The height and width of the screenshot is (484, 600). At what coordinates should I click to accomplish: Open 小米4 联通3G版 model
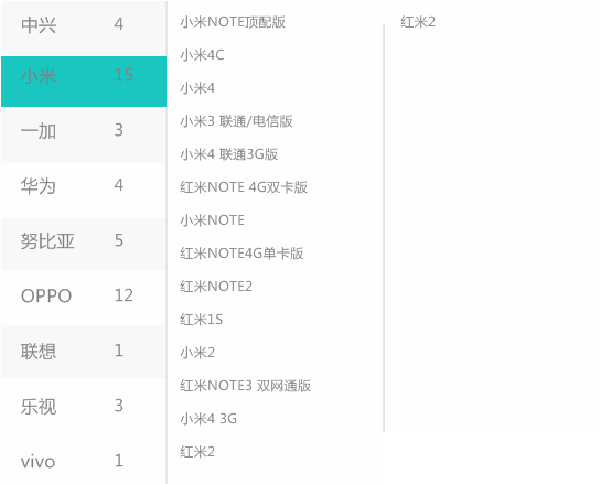click(x=228, y=154)
